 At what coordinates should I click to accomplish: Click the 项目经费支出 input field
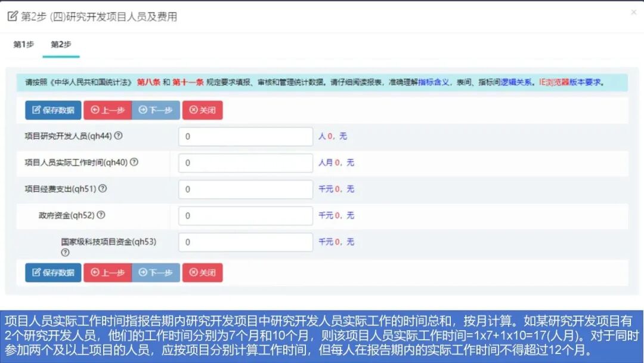coord(244,189)
